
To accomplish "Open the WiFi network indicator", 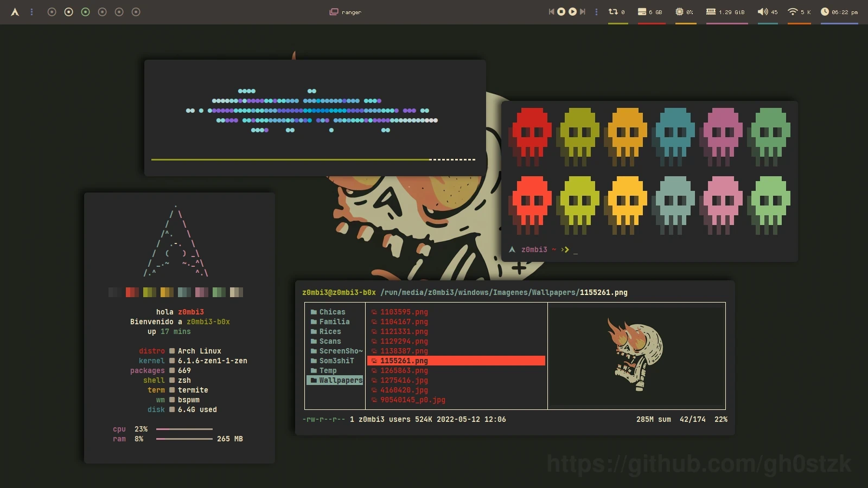I will coord(793,11).
